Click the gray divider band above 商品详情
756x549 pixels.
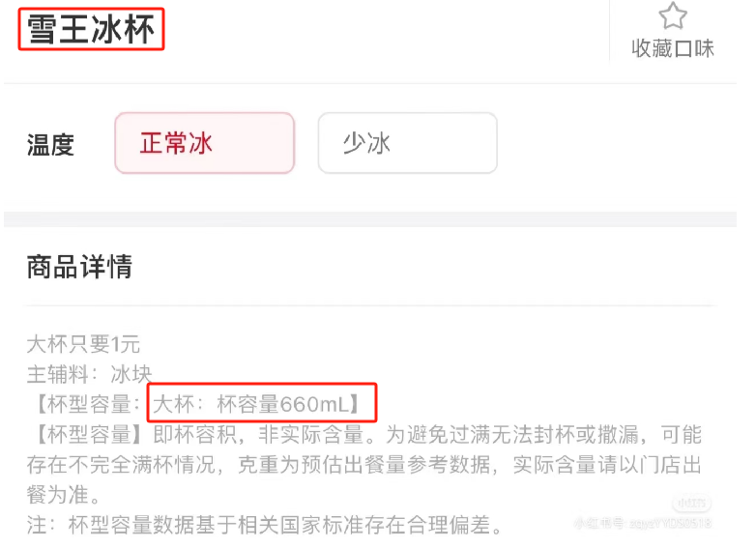tap(370, 219)
